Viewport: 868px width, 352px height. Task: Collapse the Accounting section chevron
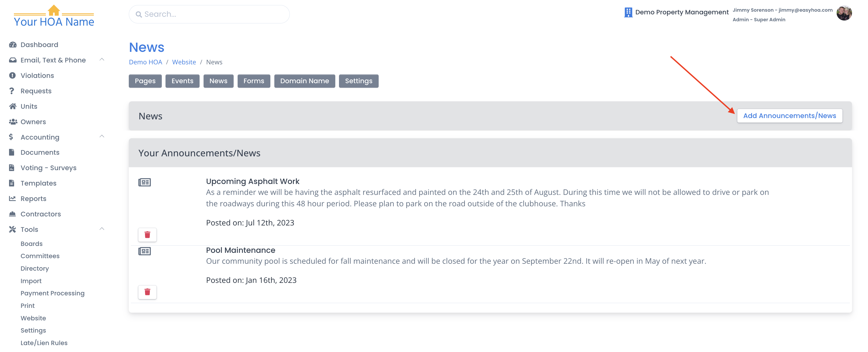pyautogui.click(x=102, y=136)
